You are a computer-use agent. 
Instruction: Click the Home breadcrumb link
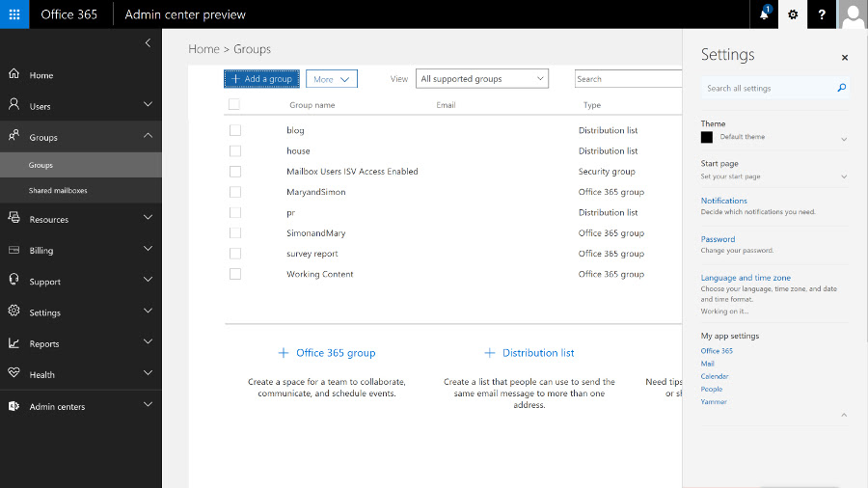pyautogui.click(x=203, y=48)
